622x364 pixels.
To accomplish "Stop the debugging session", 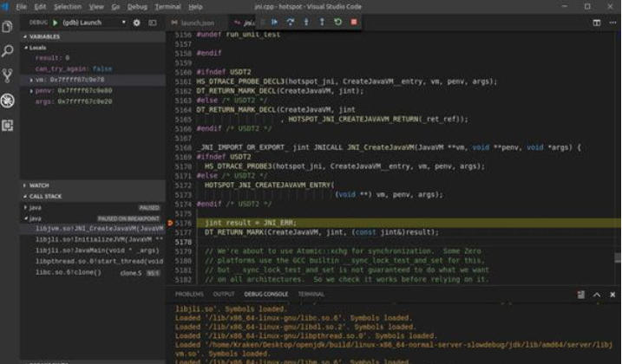I will (x=353, y=22).
